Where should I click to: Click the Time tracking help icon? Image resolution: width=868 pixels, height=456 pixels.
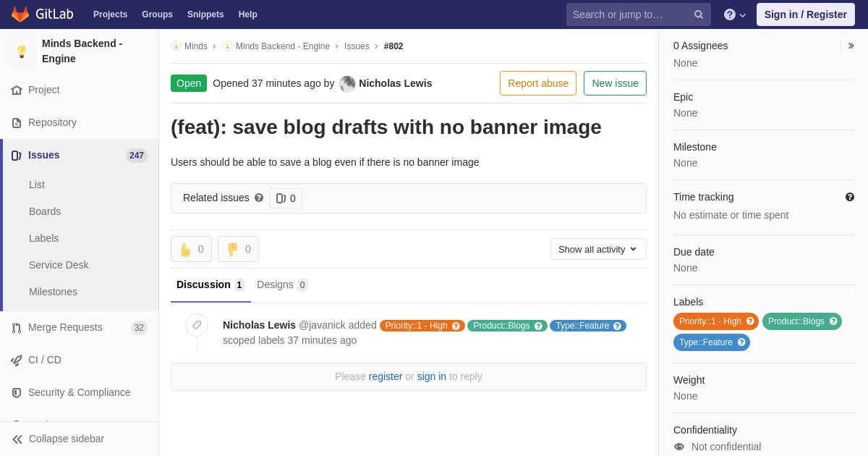[850, 197]
